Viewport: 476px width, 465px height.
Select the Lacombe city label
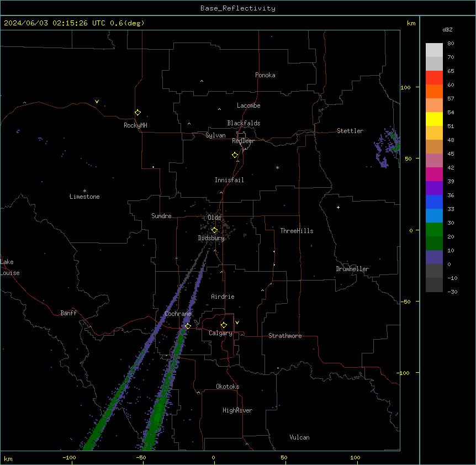[248, 105]
